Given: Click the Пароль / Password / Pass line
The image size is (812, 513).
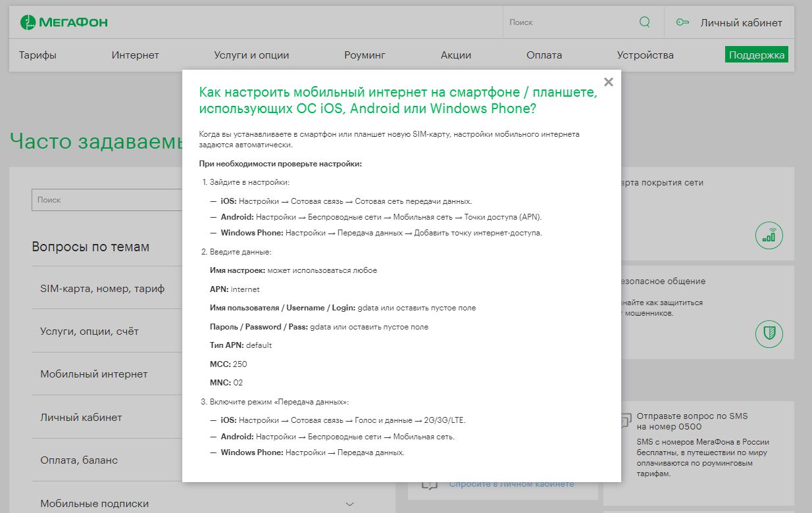Looking at the screenshot, I should (x=319, y=327).
